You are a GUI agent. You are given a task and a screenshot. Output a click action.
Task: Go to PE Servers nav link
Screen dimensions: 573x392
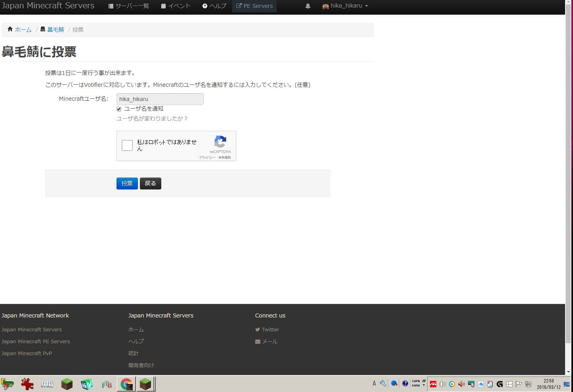[254, 6]
